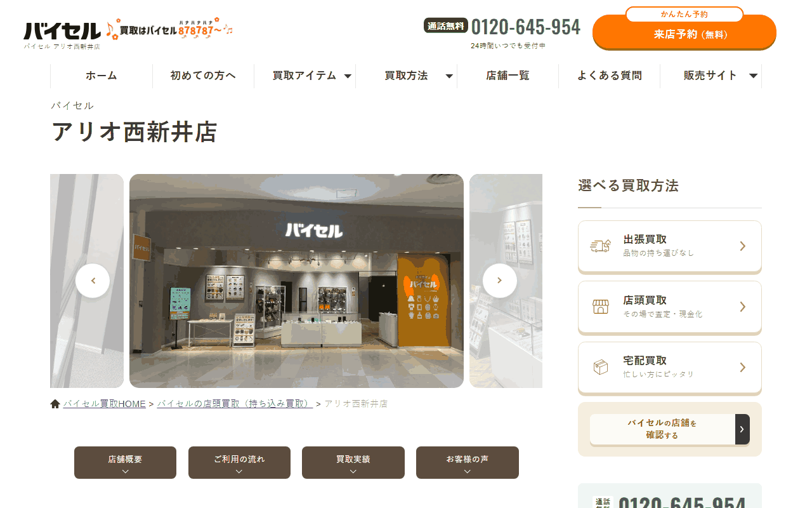The width and height of the screenshot is (812, 508).
Task: Show the previous store photo
Action: pos(93,281)
